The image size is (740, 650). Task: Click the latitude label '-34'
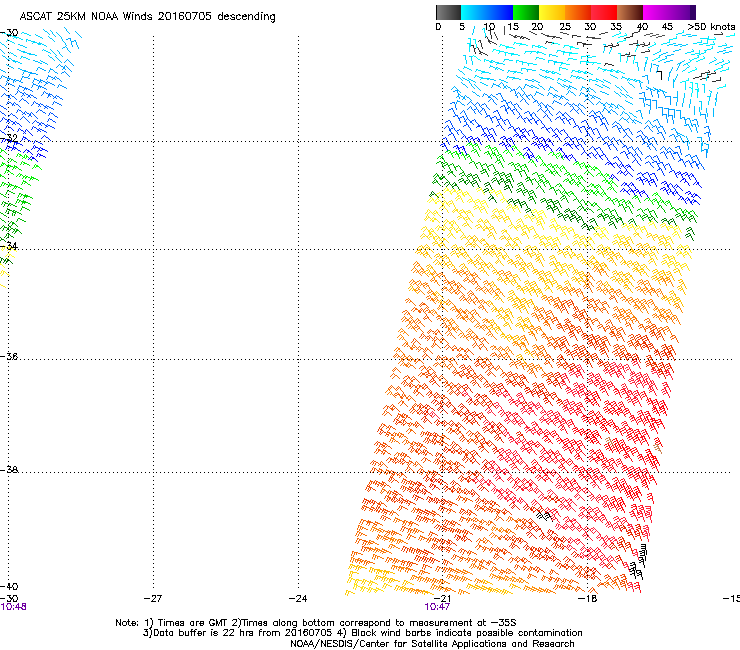[9, 246]
